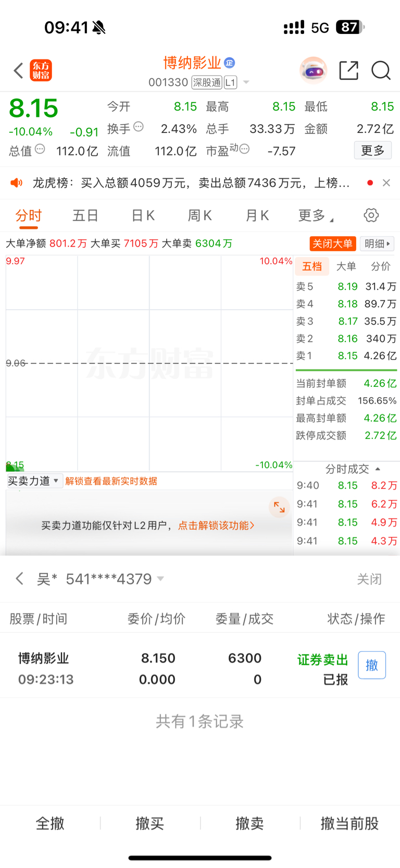The width and height of the screenshot is (400, 868).
Task: Tap 撤卖 to cancel sell orders
Action: (x=250, y=823)
